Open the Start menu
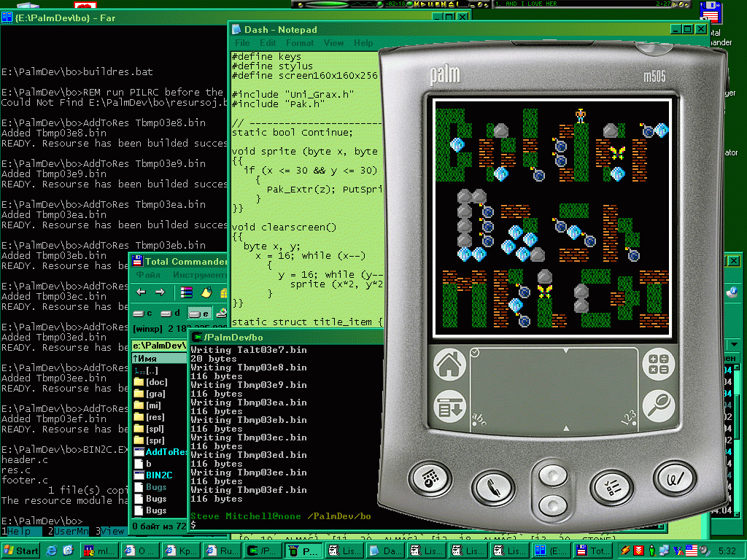The image size is (747, 560). [21, 551]
